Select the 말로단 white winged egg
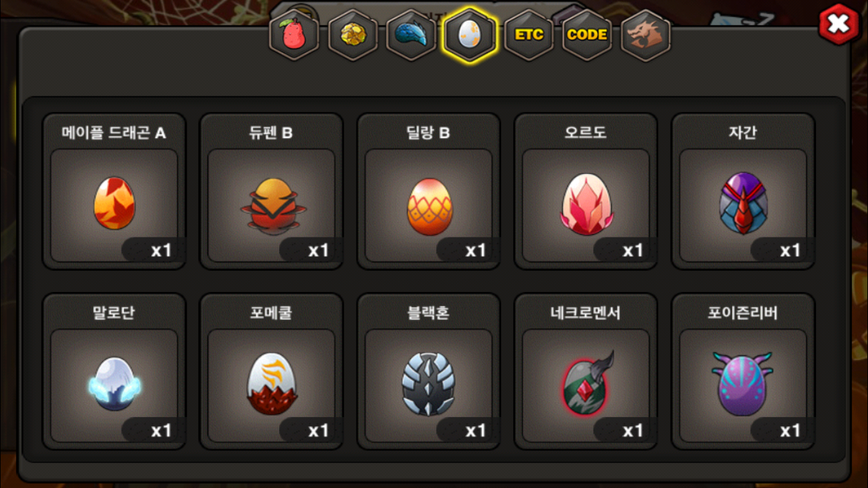Image resolution: width=868 pixels, height=488 pixels. pyautogui.click(x=114, y=372)
